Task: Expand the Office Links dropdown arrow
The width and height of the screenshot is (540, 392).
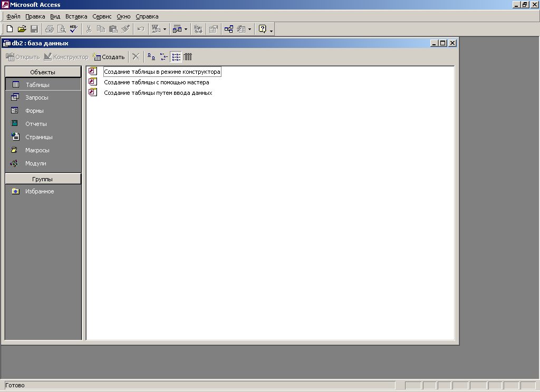Action: (165, 30)
